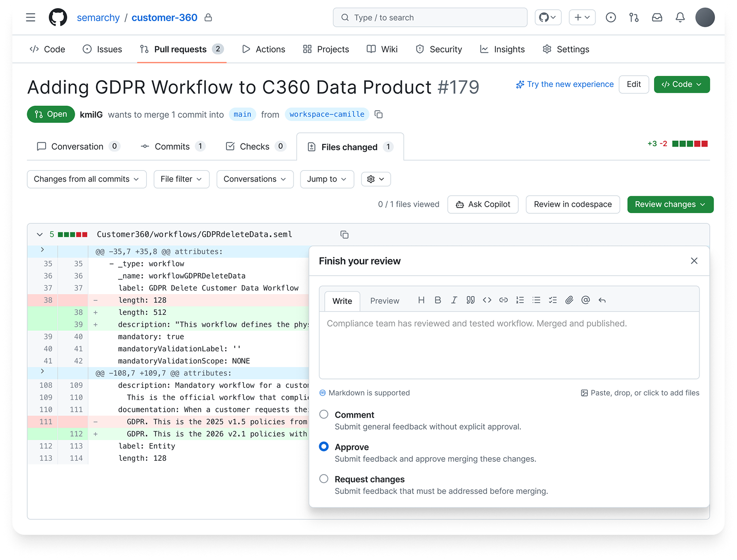Apply italic formatting in review comment
Viewport: 737px width, 560px height.
[x=454, y=300]
